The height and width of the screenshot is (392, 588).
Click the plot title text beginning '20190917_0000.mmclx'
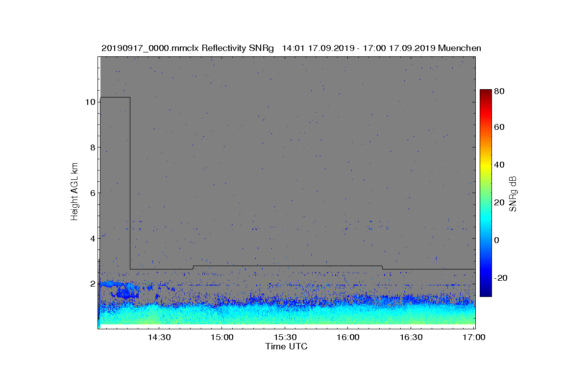291,48
